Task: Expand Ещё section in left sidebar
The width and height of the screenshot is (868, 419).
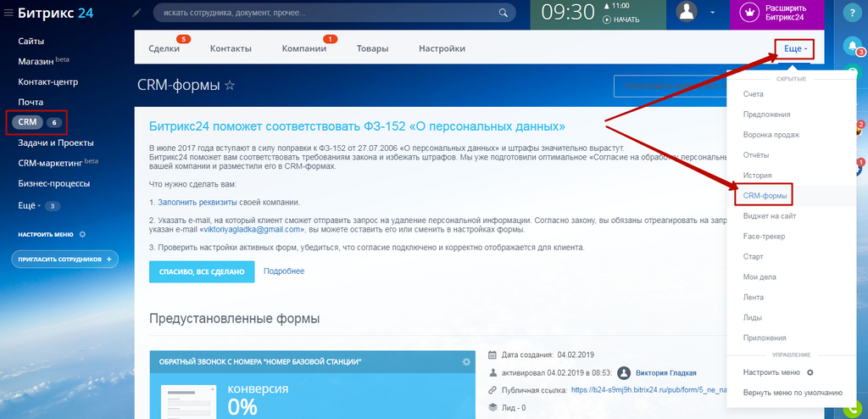Action: [30, 205]
